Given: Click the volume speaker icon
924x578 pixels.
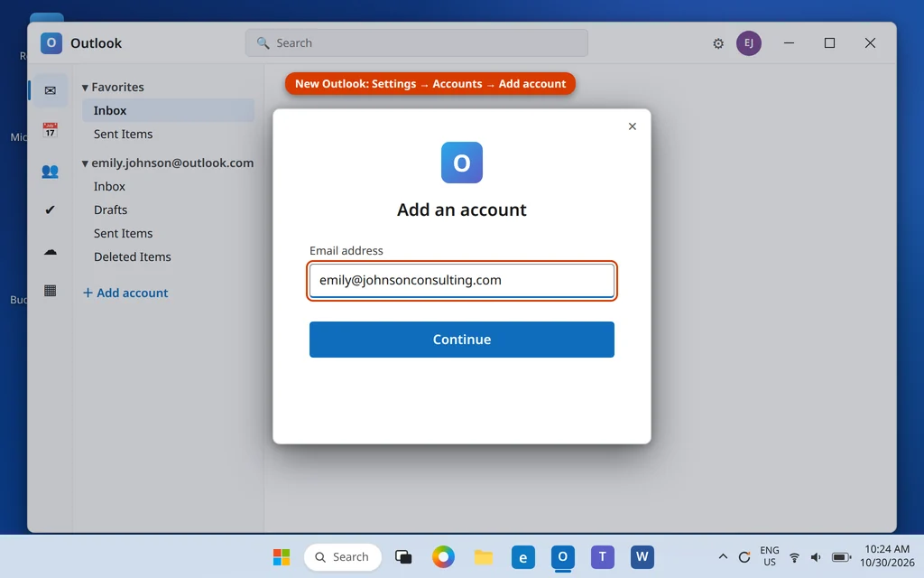Looking at the screenshot, I should pos(816,556).
